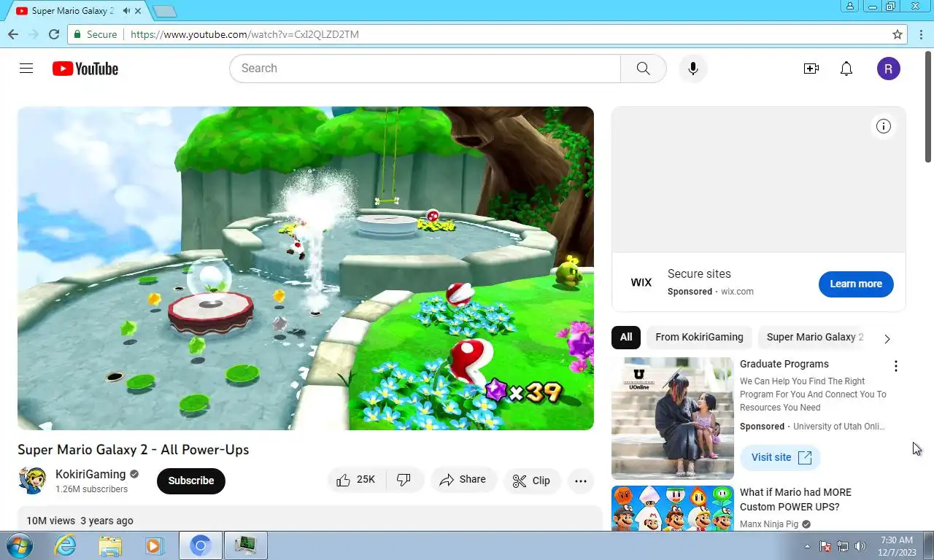
Task: Subscribe to KokiriGaming
Action: (191, 481)
